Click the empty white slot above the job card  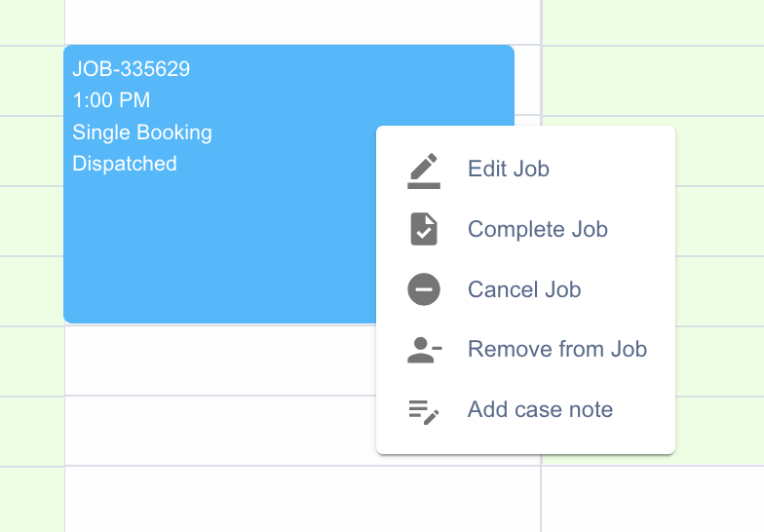[302, 21]
